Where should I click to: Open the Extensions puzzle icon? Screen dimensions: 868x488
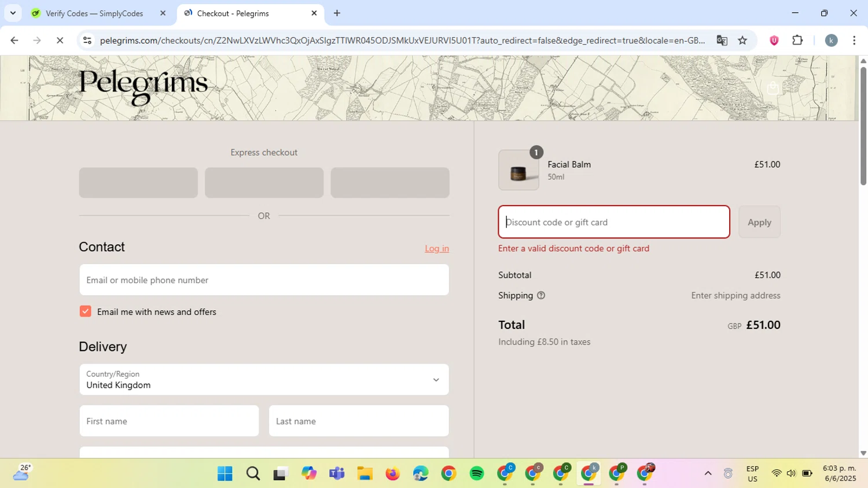click(x=797, y=41)
